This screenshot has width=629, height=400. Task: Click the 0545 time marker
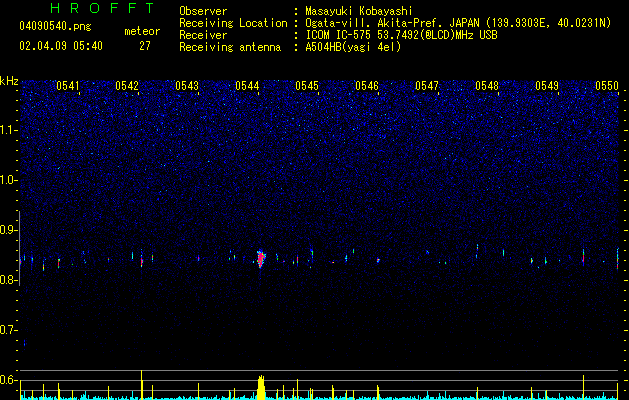[307, 86]
